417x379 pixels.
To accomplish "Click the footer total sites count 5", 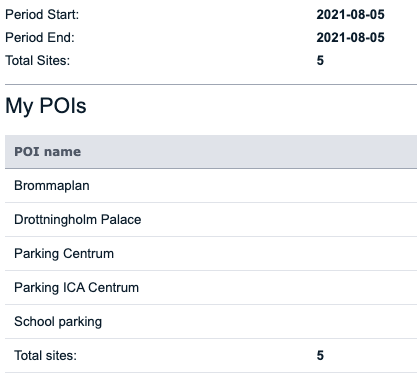I will [x=320, y=356].
